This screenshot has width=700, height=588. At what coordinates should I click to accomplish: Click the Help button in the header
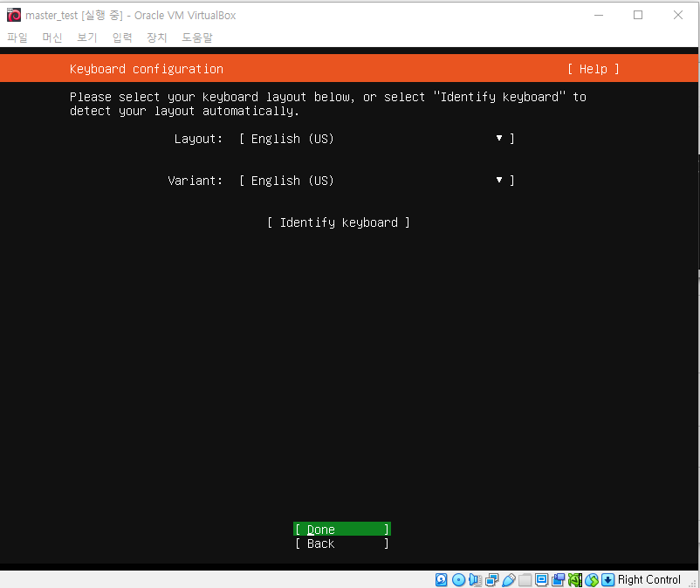(594, 69)
